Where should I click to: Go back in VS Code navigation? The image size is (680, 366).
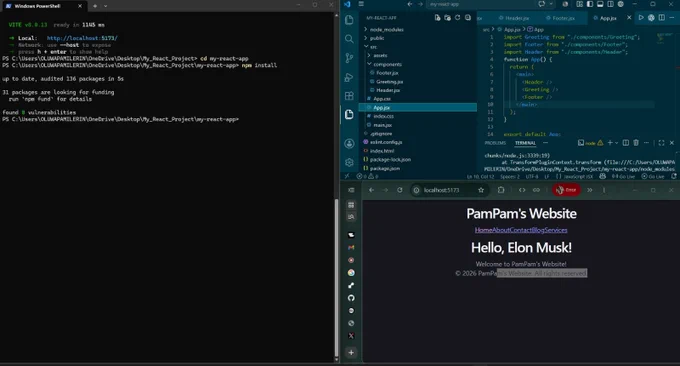(410, 4)
